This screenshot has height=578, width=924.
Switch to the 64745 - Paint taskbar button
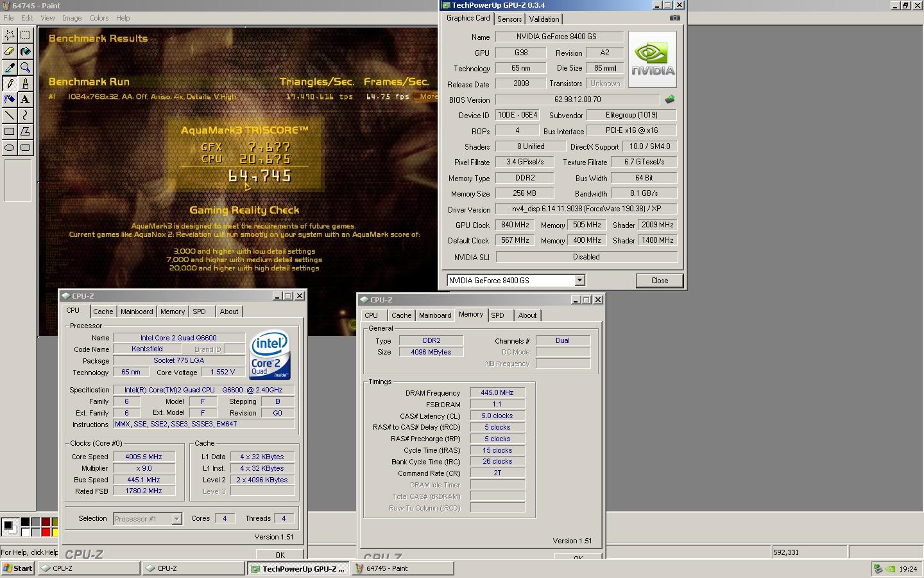(x=403, y=568)
